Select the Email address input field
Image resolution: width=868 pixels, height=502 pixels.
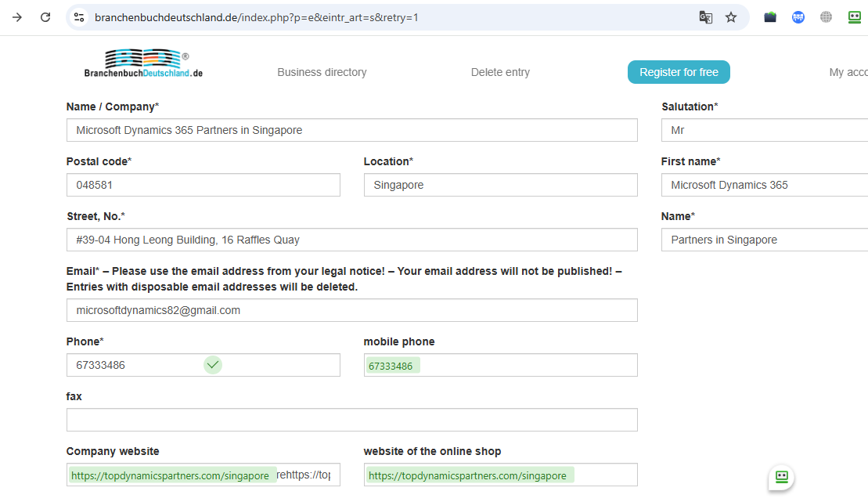pos(351,310)
